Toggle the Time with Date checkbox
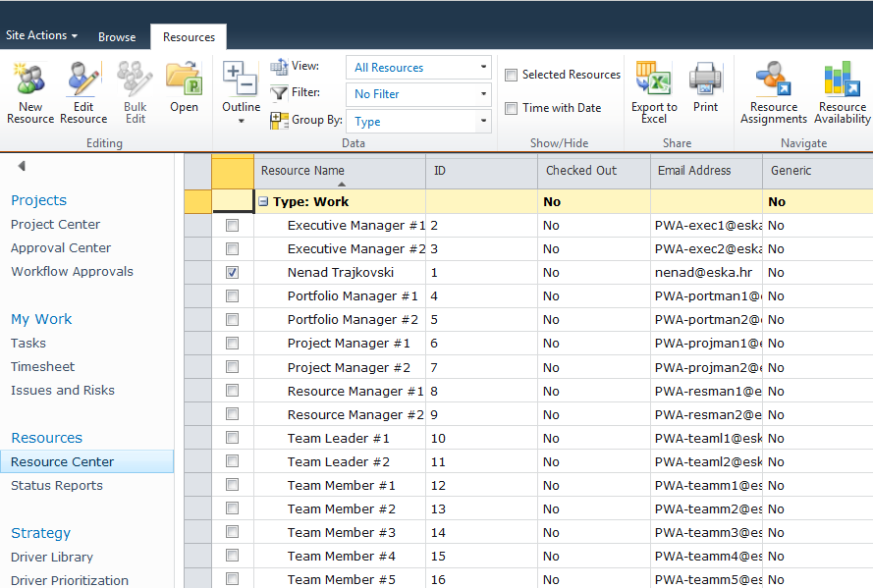Image resolution: width=873 pixels, height=588 pixels. pos(512,109)
